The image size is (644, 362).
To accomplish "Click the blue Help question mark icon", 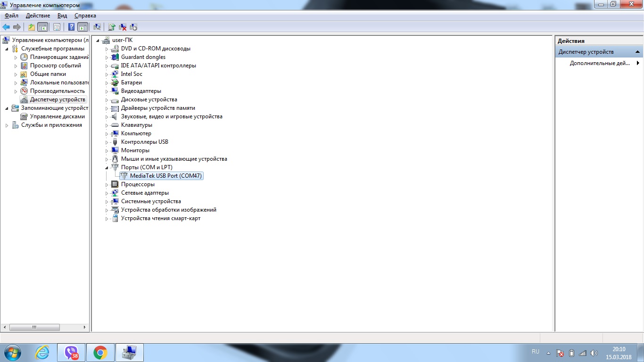I will pos(71,27).
